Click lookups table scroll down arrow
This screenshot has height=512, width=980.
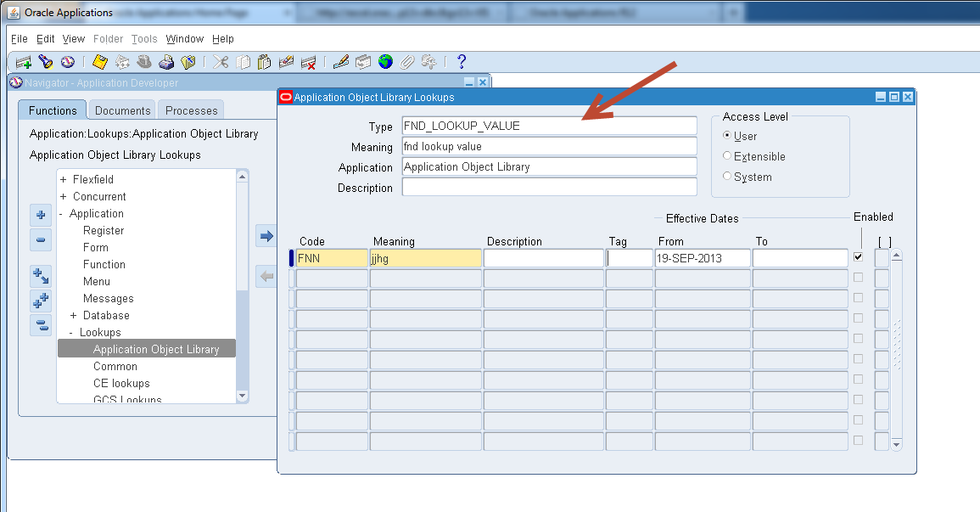[897, 445]
